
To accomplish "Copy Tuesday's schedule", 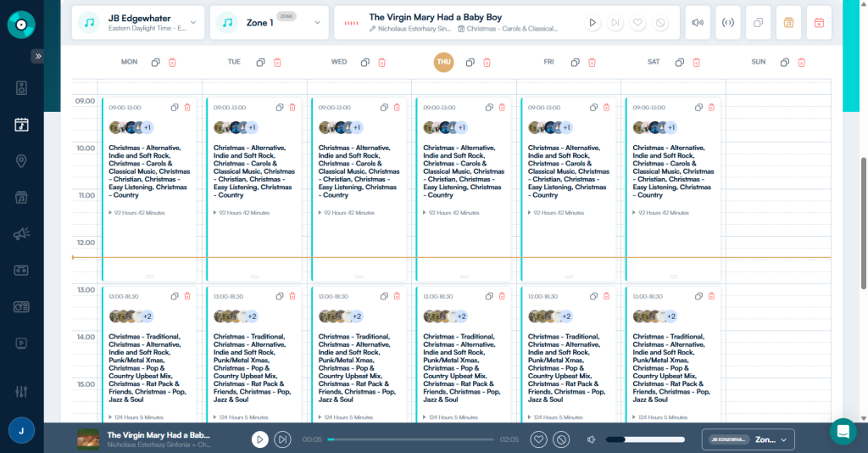I will tap(260, 63).
